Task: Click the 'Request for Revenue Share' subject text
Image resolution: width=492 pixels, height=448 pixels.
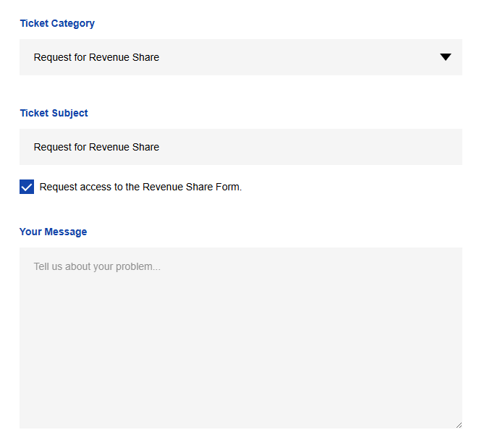Action: tap(96, 147)
